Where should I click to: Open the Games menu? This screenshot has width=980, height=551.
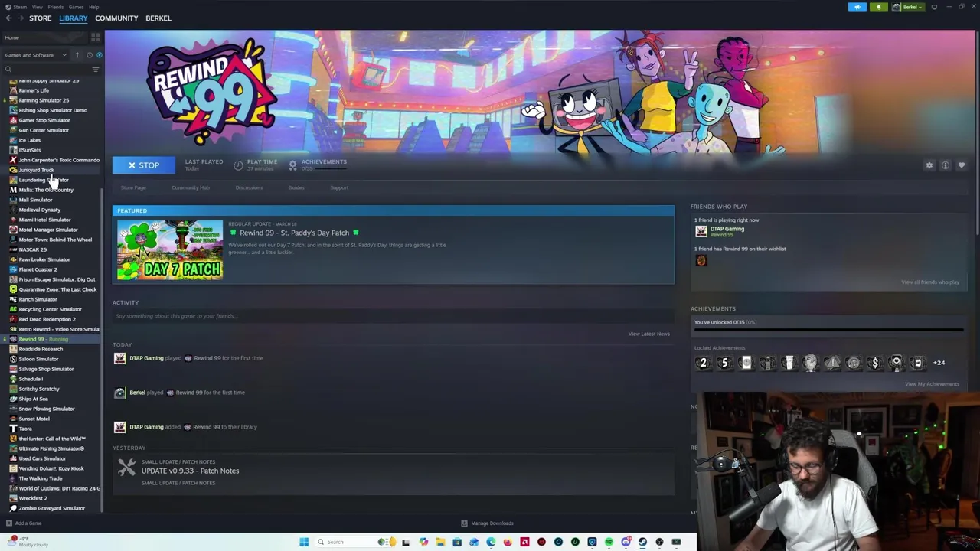tap(76, 7)
